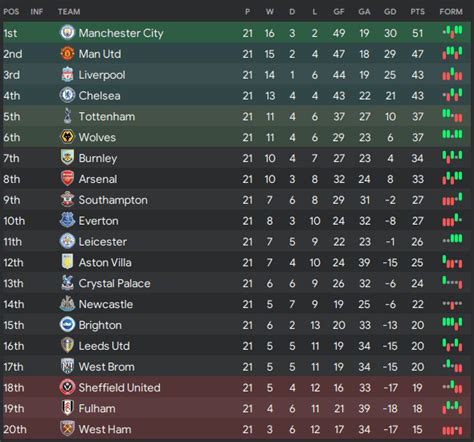Click the FORM column header
This screenshot has height=442, width=474.
click(451, 12)
